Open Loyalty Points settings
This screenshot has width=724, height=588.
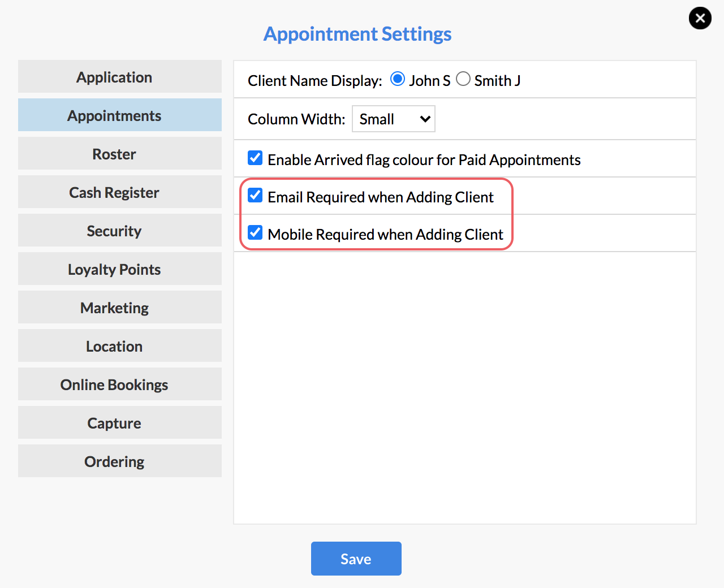(x=120, y=269)
